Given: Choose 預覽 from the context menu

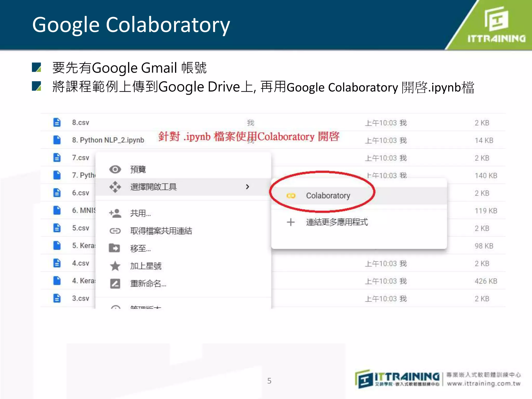Looking at the screenshot, I should (x=183, y=169).
